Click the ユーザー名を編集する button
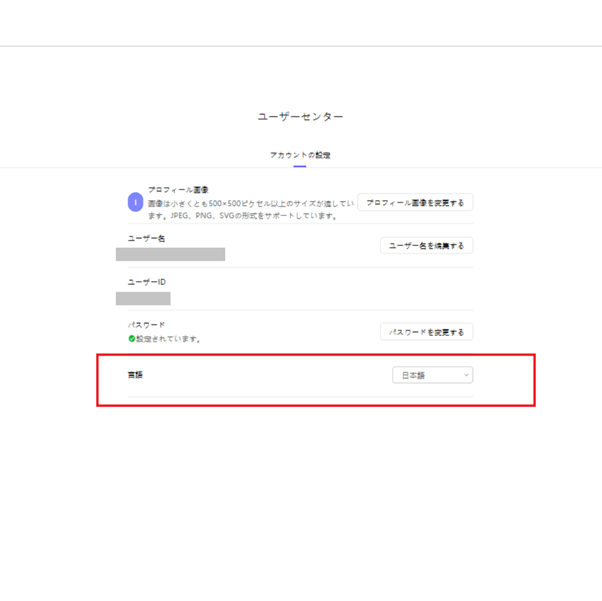602x601 pixels. click(426, 245)
